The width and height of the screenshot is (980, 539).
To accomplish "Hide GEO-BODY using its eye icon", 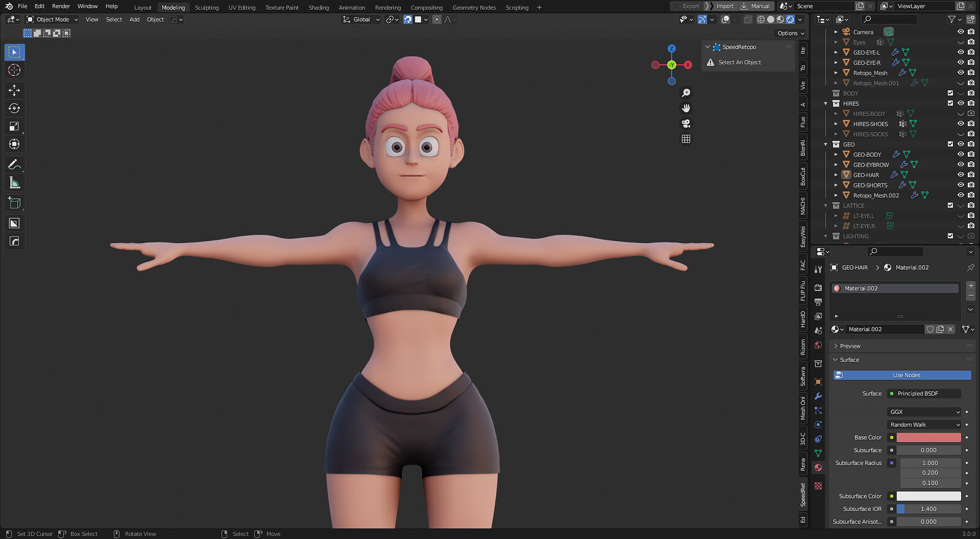I will tap(960, 154).
